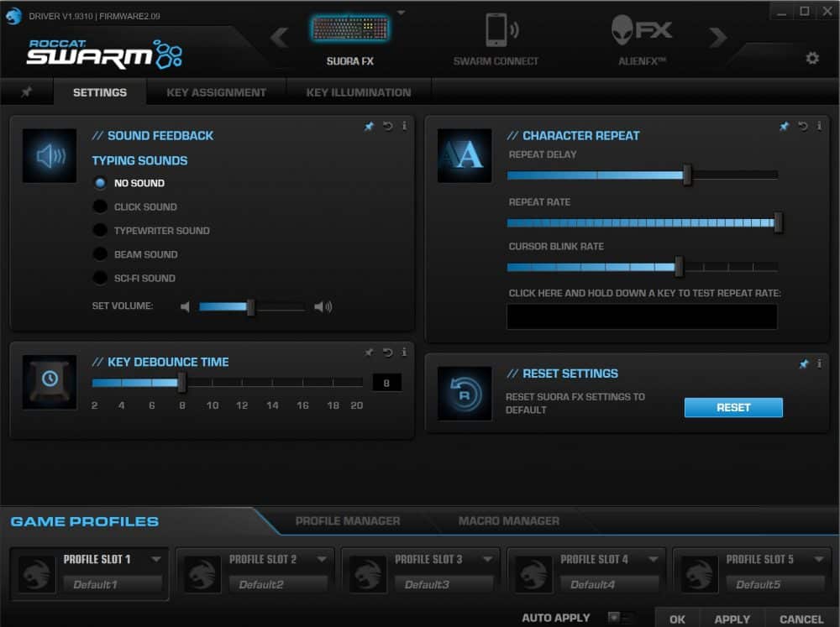Image resolution: width=840 pixels, height=627 pixels.
Task: Open the Profile Manager tab
Action: point(348,521)
